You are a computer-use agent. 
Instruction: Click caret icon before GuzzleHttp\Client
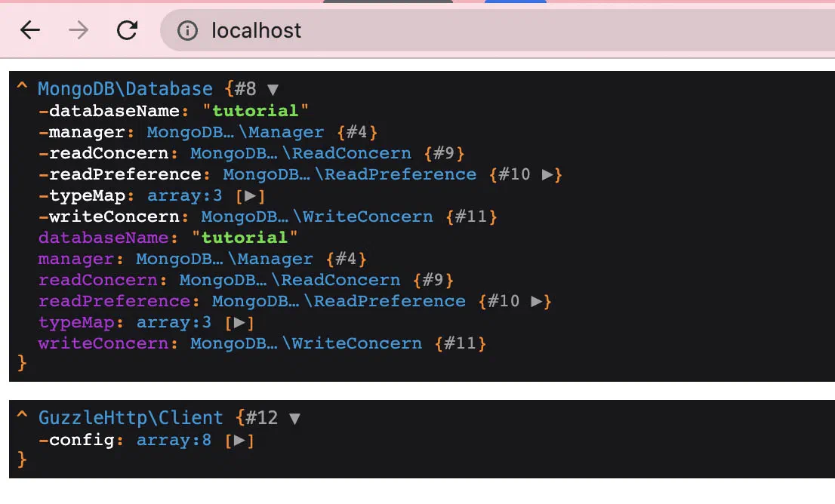click(22, 416)
